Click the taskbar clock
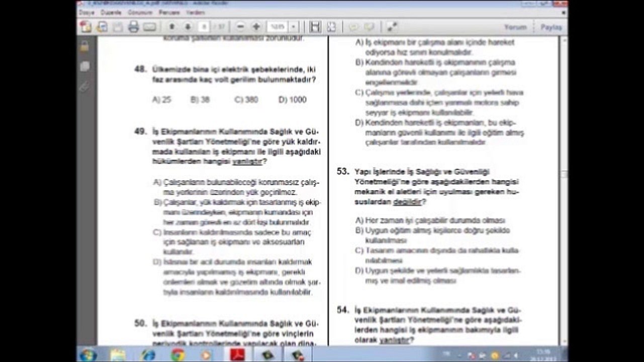Image resolution: width=644 pixels, height=362 pixels. click(543, 355)
